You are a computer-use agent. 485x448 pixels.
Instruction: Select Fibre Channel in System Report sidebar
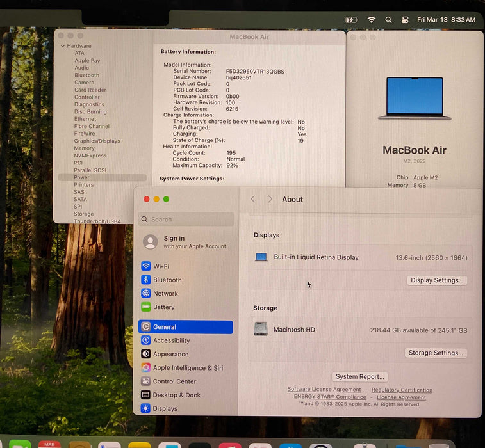click(92, 126)
